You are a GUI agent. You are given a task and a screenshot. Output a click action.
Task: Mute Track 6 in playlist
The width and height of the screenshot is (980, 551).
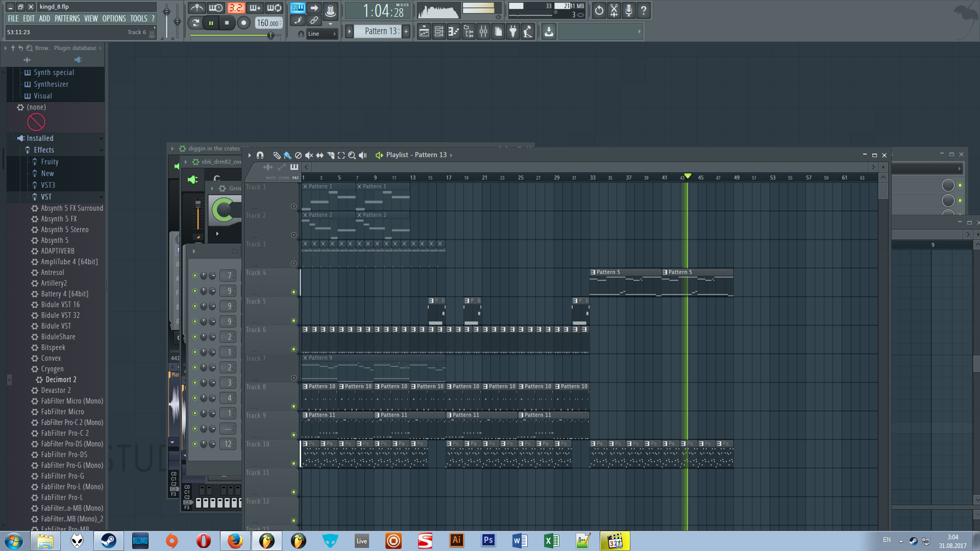click(x=293, y=349)
